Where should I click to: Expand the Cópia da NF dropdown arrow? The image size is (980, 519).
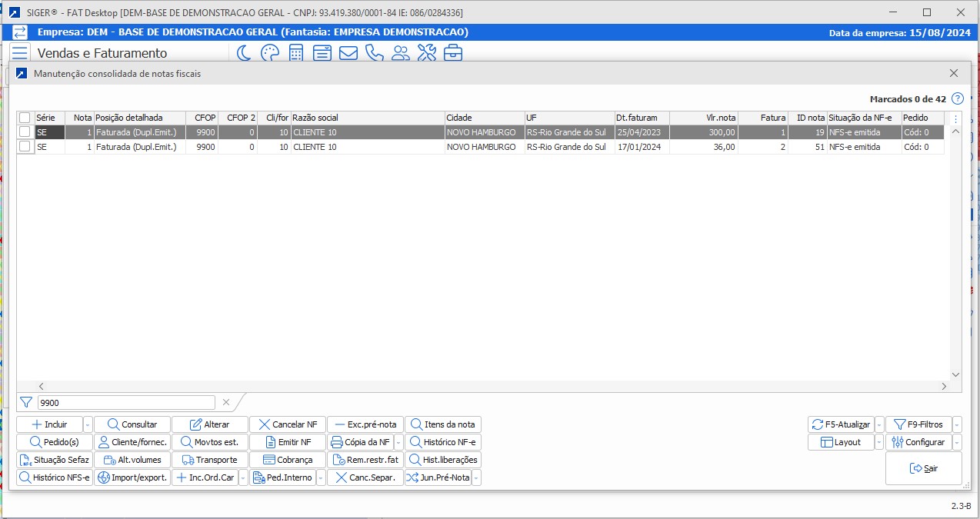[x=398, y=442]
